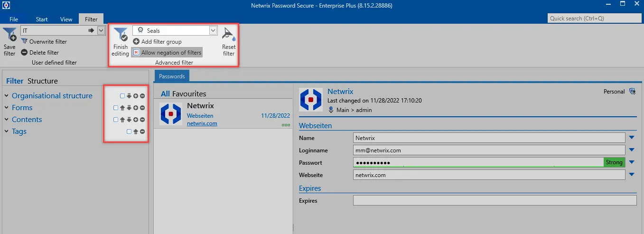644x234 pixels.
Task: Click the Netwrix title in detail header
Action: [340, 91]
